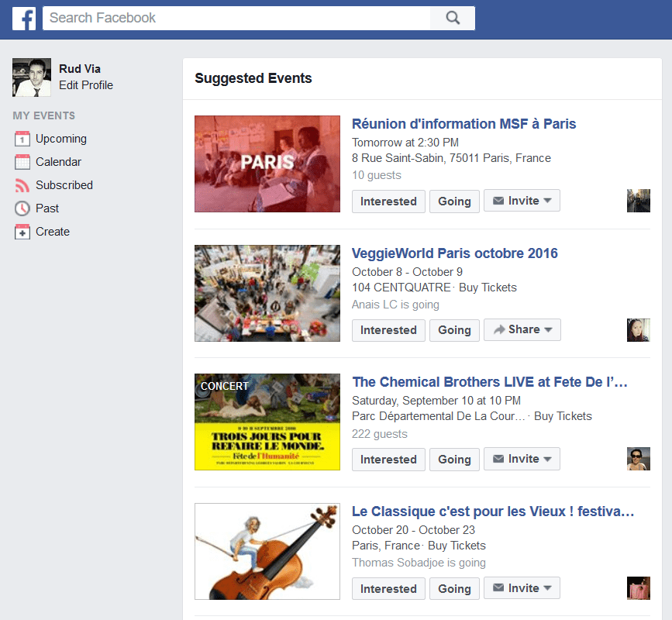Mark Going for MSF Paris event
This screenshot has width=672, height=620.
(x=454, y=201)
